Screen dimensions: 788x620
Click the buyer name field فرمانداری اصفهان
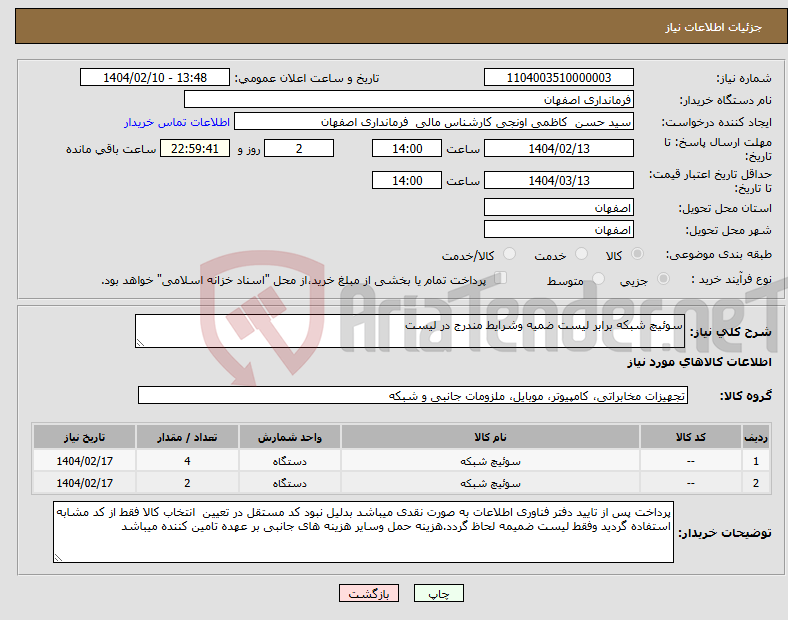click(x=409, y=99)
